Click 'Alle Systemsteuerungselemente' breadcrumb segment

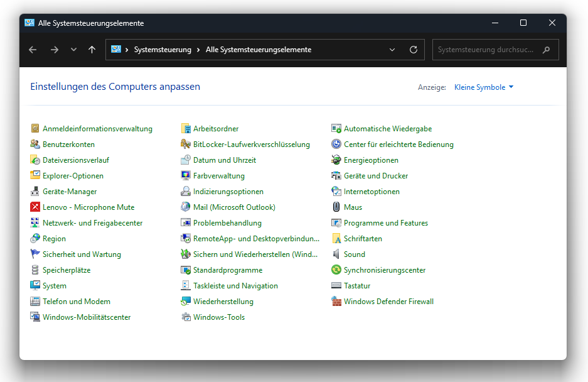(258, 50)
